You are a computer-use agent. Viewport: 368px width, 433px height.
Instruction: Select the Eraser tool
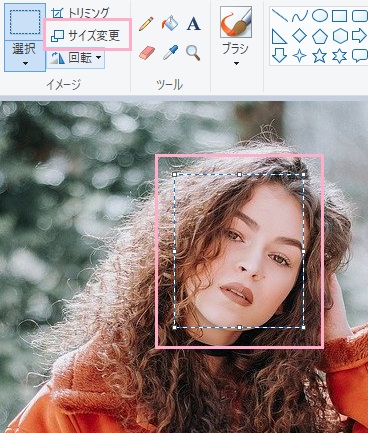point(147,53)
